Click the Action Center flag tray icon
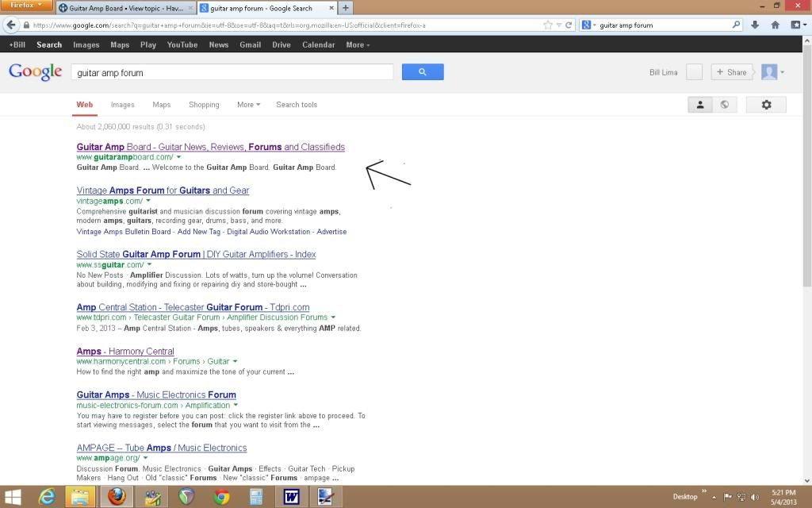 pyautogui.click(x=728, y=497)
